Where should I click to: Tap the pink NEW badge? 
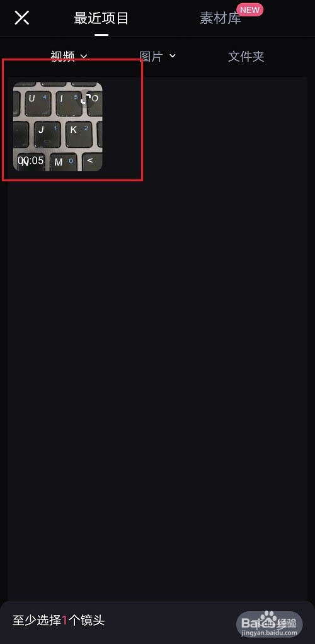[249, 9]
